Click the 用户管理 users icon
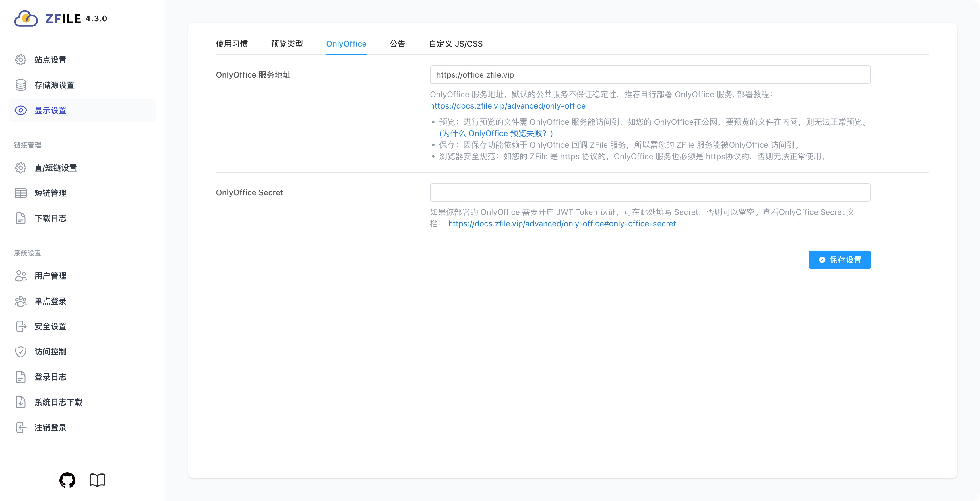 tap(21, 275)
